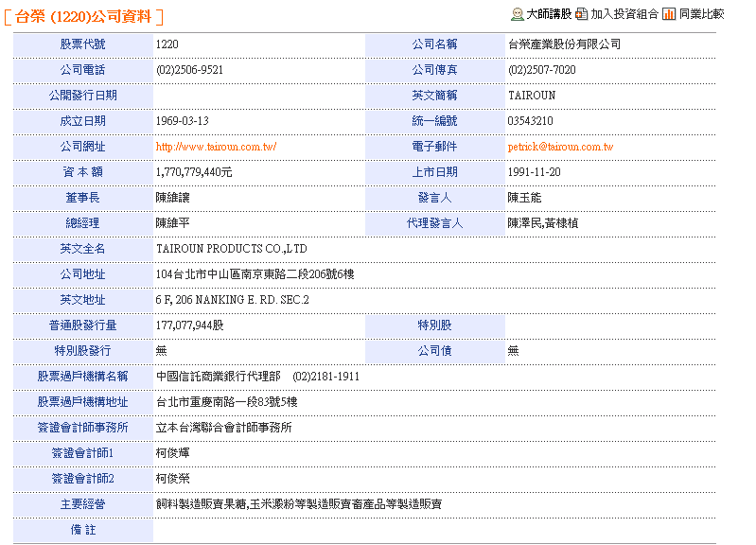Viewport: 756px width, 545px height.
Task: Click the 資本額 label cell
Action: coord(83,172)
